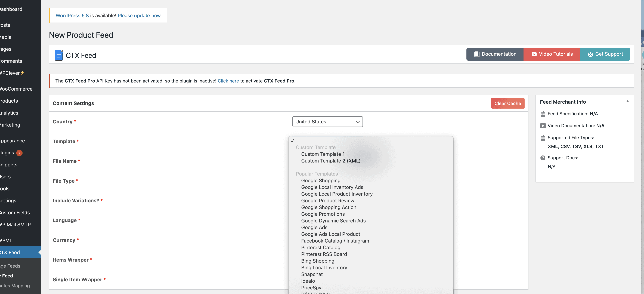Click the Plugins update count badge
Screen dimensions: 644x294
click(x=19, y=153)
